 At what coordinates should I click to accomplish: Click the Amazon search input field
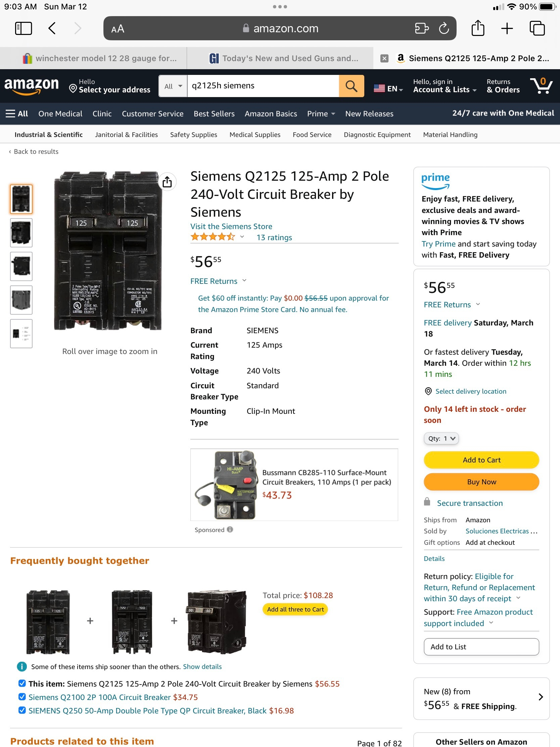(263, 86)
